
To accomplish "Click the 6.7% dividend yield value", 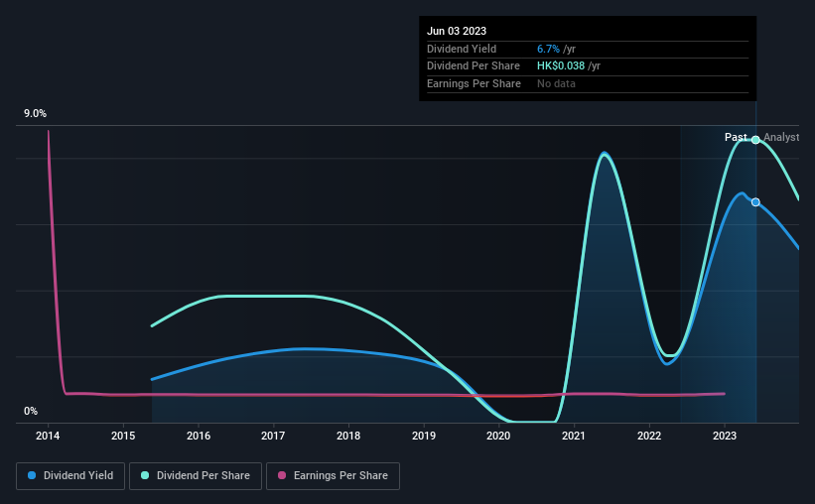I will (x=548, y=49).
